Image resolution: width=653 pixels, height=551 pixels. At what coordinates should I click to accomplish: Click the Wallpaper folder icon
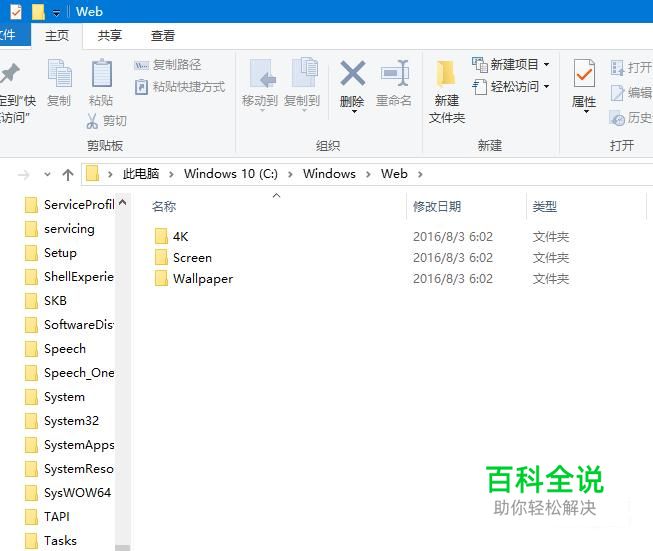[161, 278]
